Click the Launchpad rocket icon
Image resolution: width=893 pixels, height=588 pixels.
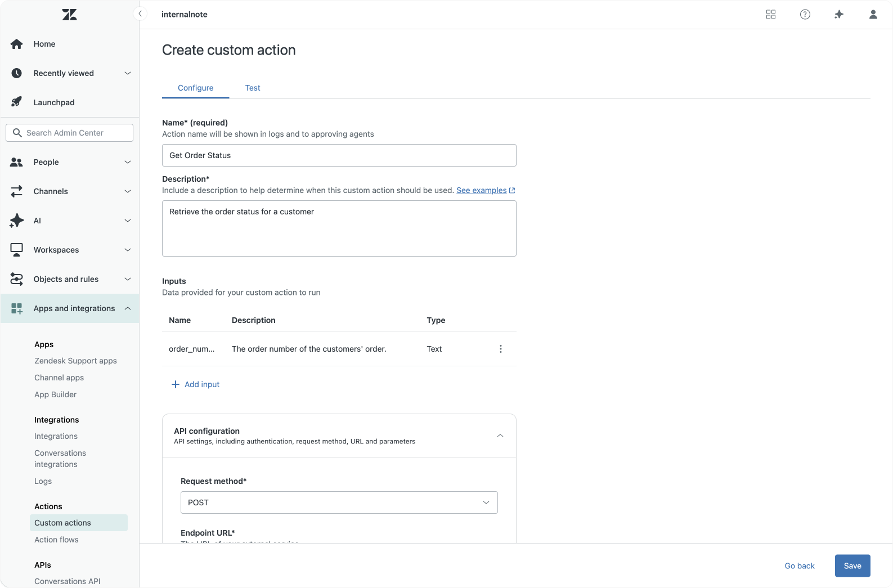tap(17, 102)
